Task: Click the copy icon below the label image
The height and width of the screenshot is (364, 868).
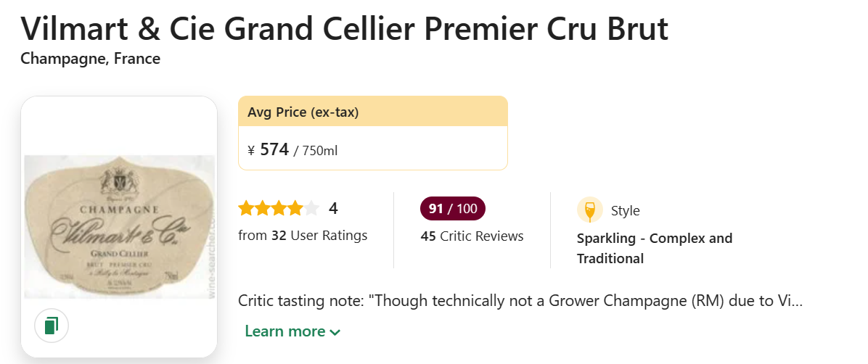Action: point(51,325)
